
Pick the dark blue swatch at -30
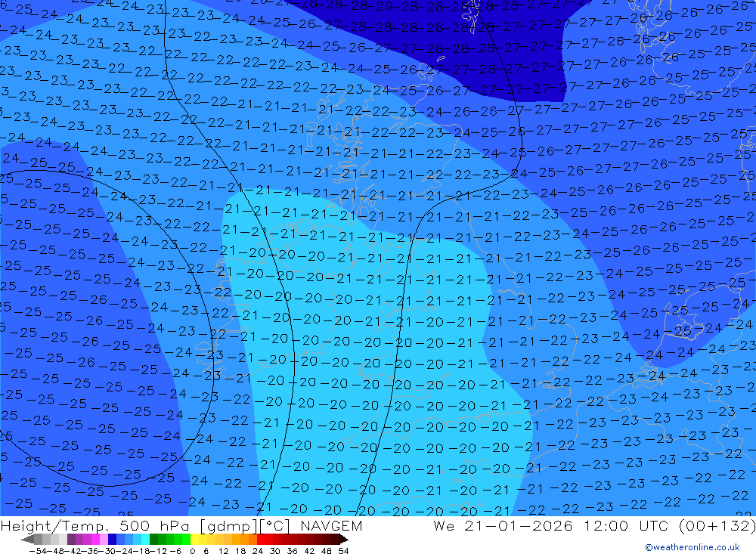(x=113, y=540)
